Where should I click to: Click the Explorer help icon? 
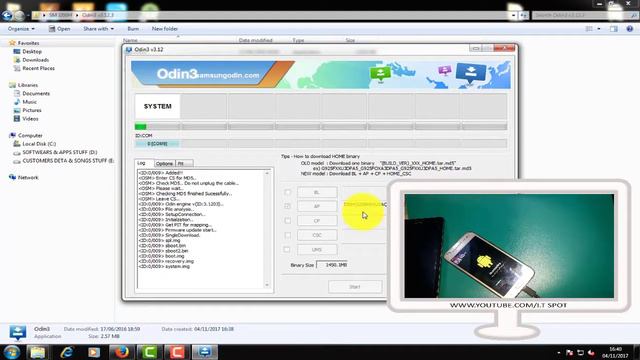coord(629,29)
